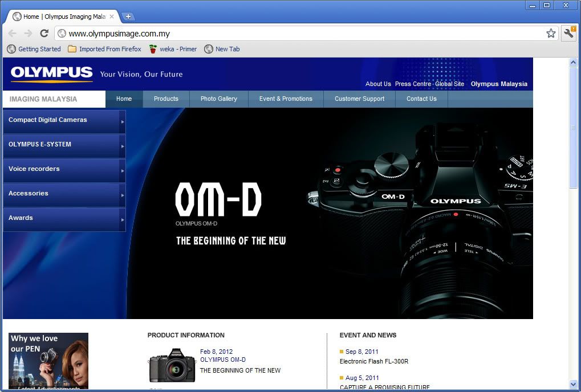Open the weka - Primer bookmark
Image resolution: width=581 pixels, height=392 pixels.
click(173, 49)
